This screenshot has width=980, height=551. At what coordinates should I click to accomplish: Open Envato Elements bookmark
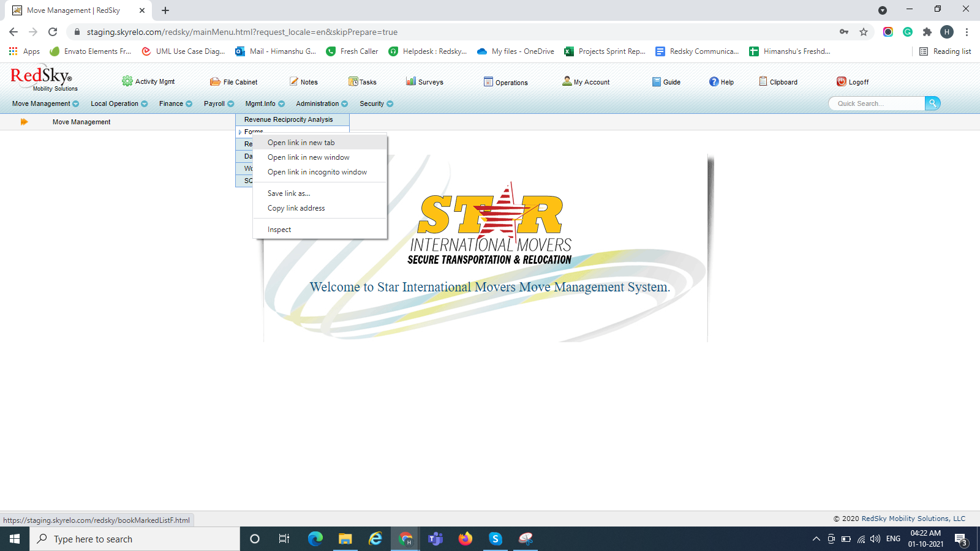coord(91,51)
